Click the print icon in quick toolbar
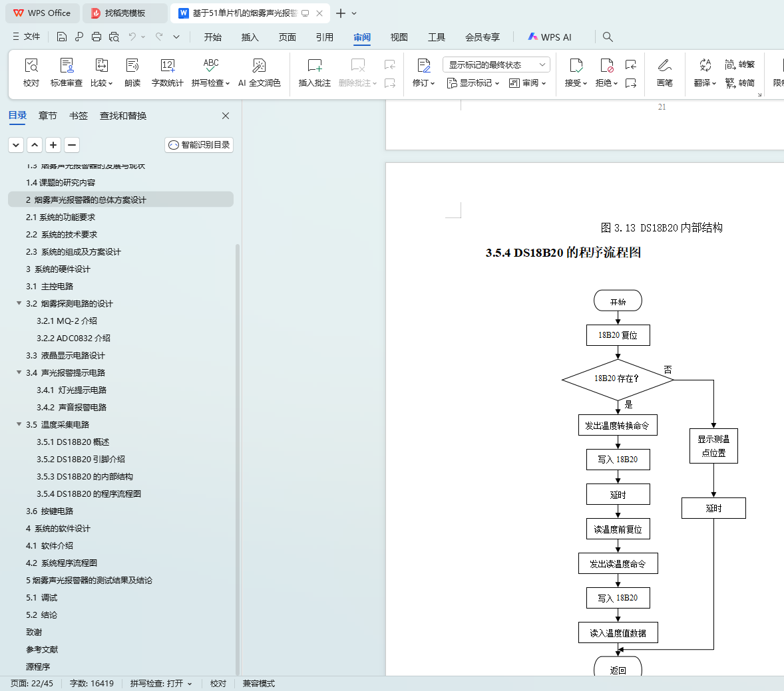784x691 pixels. click(97, 37)
